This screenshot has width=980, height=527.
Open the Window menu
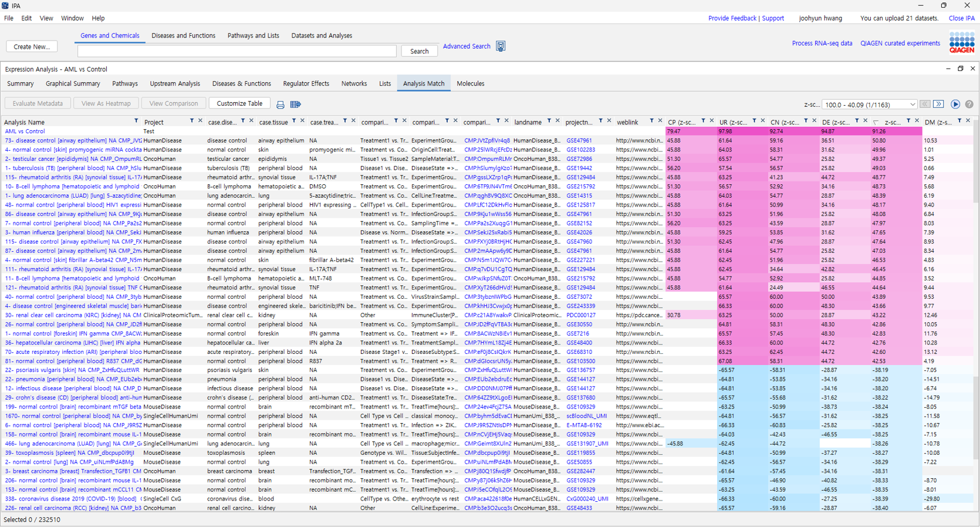coord(72,18)
